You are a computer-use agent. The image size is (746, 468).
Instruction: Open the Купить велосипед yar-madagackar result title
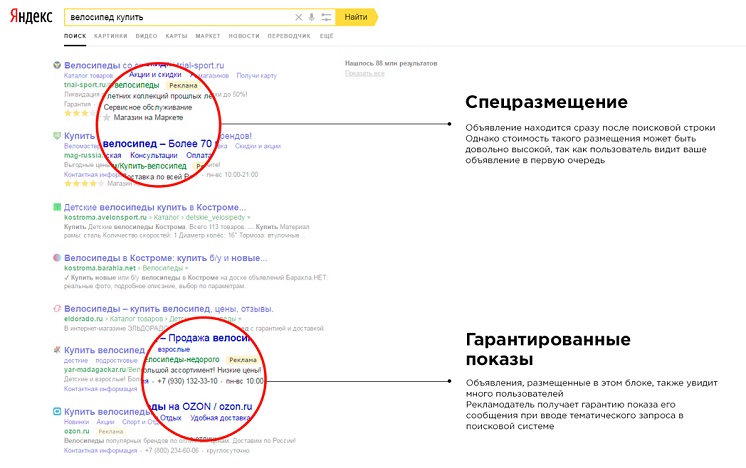click(104, 350)
